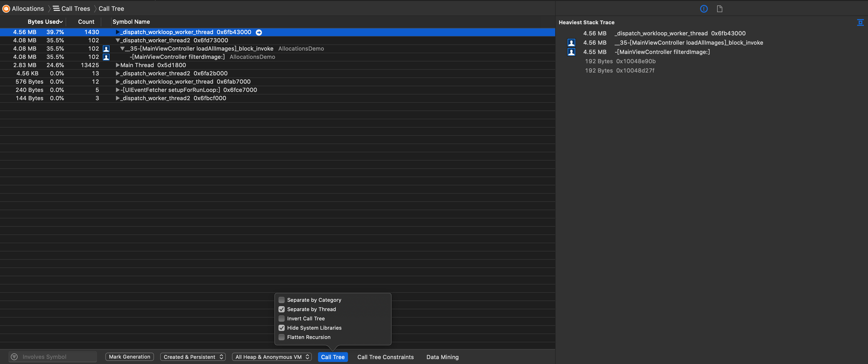Click the filter icon in the Involves Symbol field
This screenshot has width=868, height=364.
[x=14, y=357]
